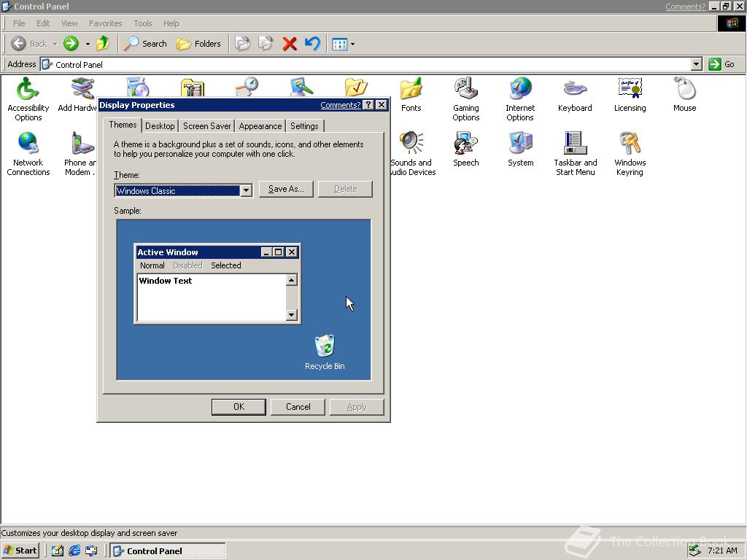Switch to the Appearance tab
Image resolution: width=747 pixels, height=560 pixels.
[260, 126]
